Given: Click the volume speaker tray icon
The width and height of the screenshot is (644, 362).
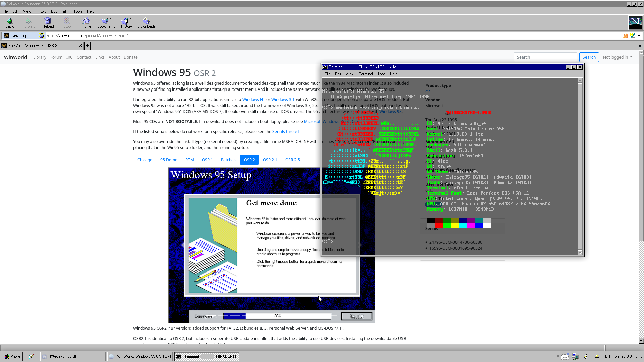Looking at the screenshot, I should tap(586, 357).
